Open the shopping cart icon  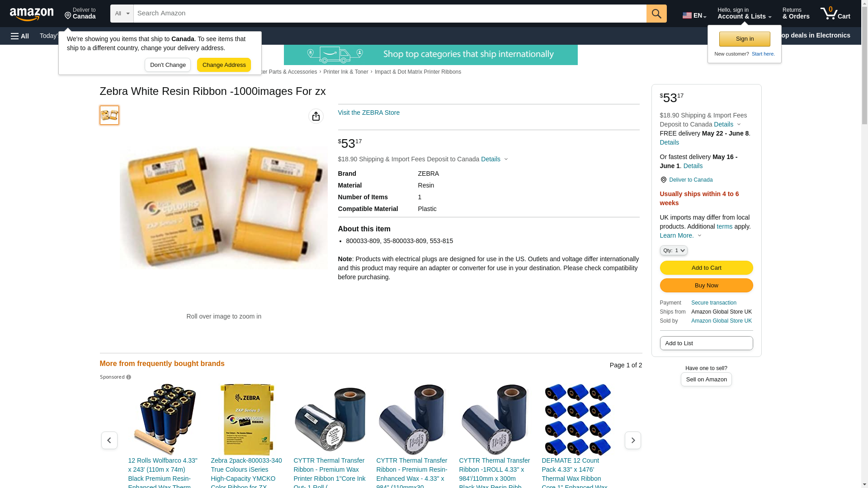835,14
